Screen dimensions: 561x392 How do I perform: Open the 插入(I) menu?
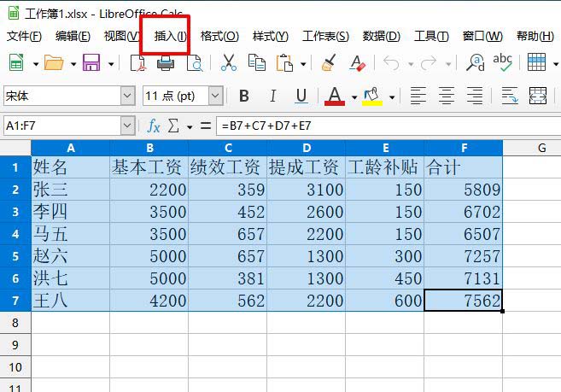pyautogui.click(x=170, y=36)
